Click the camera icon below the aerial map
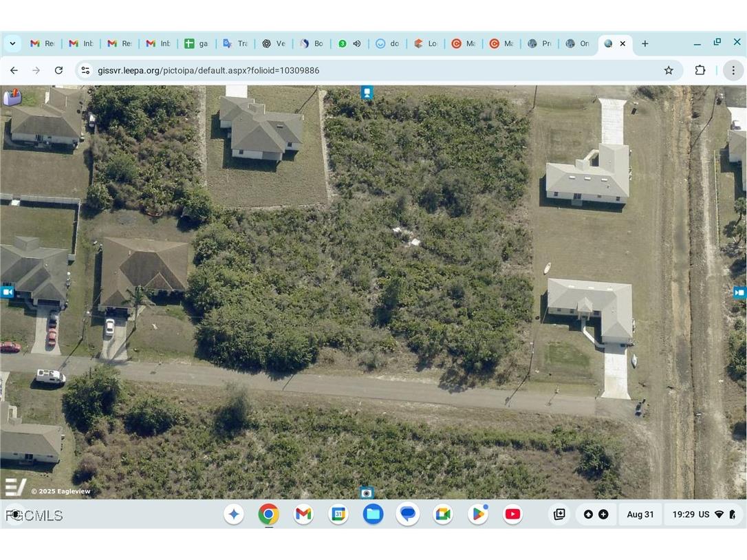 pos(367,493)
